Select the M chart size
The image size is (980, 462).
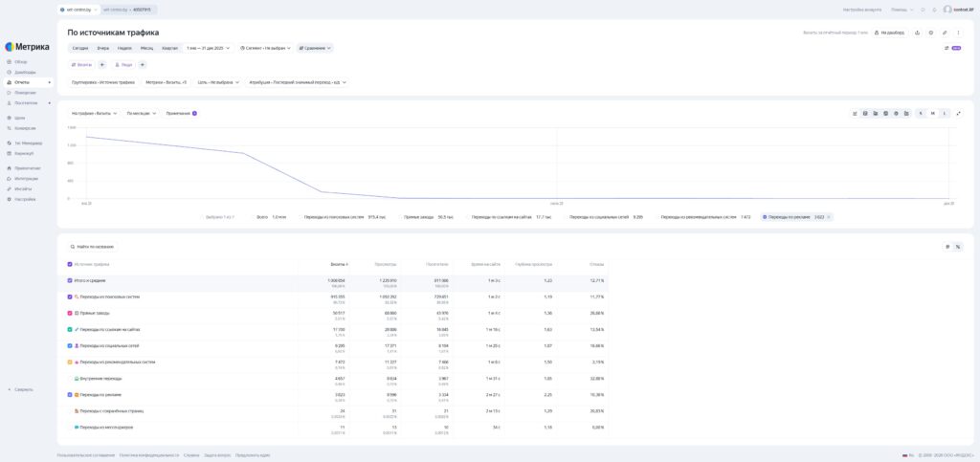(932, 114)
